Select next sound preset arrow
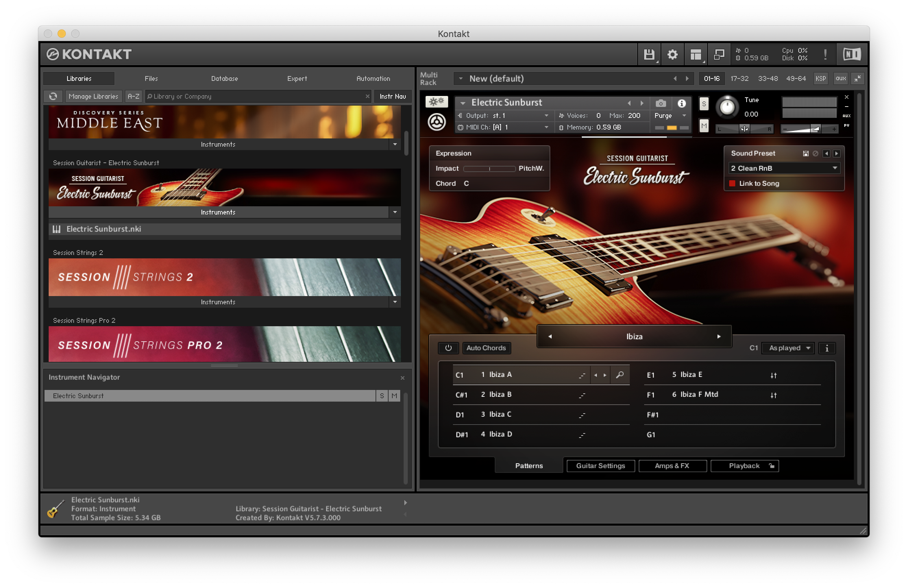 coord(837,154)
